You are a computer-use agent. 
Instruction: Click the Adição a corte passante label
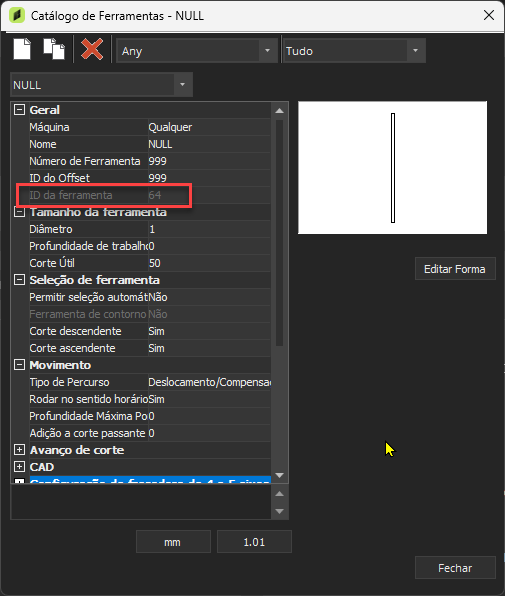87,433
